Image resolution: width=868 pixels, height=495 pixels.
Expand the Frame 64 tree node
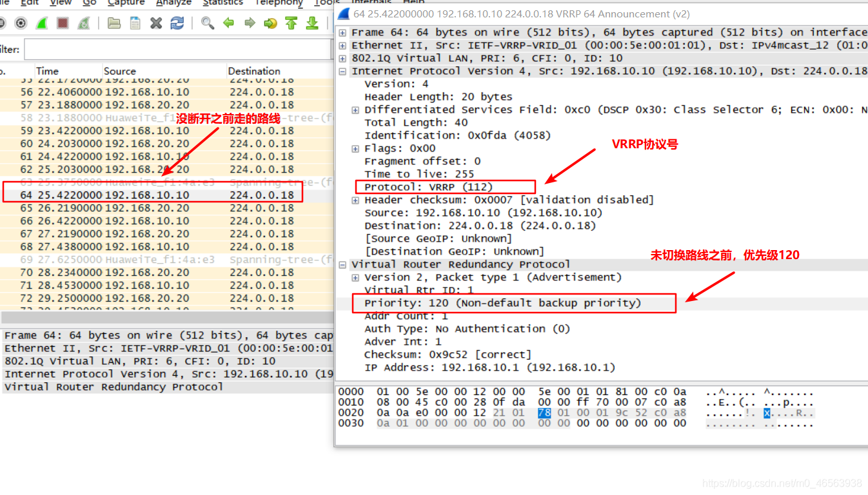pos(342,32)
